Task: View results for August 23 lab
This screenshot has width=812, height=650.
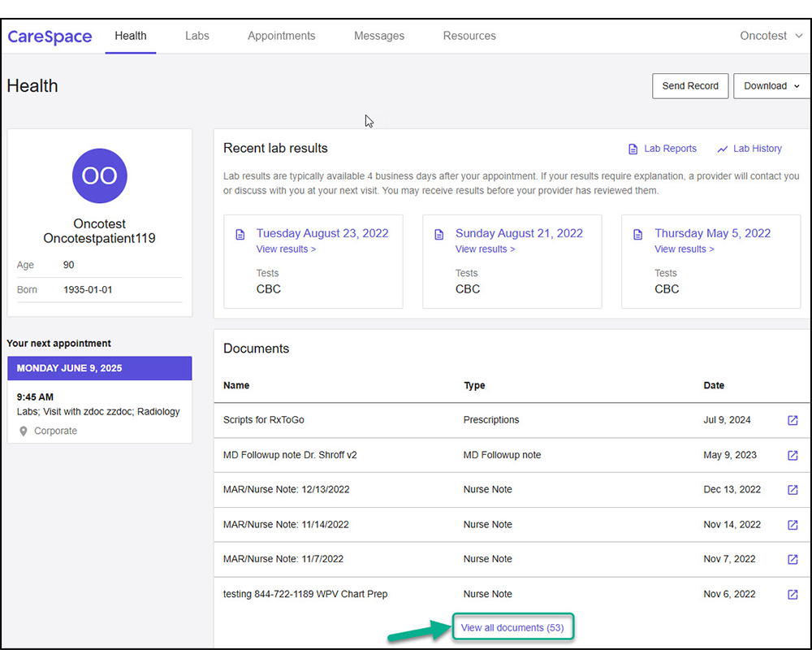Action: 286,249
